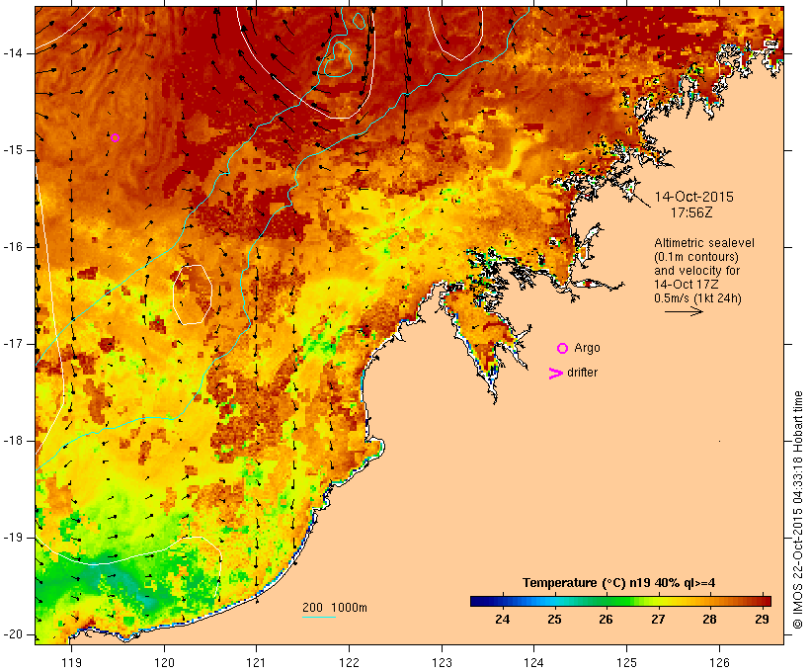Click the magenta drifter legend symbol

[x=556, y=374]
